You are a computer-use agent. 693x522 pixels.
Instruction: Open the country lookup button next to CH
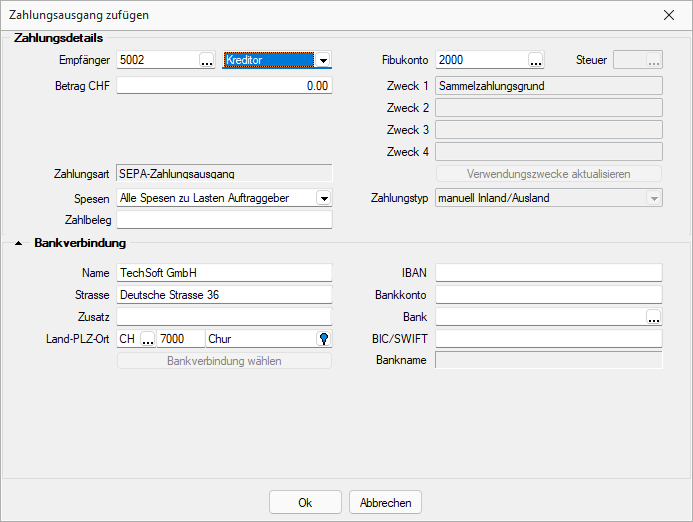147,339
